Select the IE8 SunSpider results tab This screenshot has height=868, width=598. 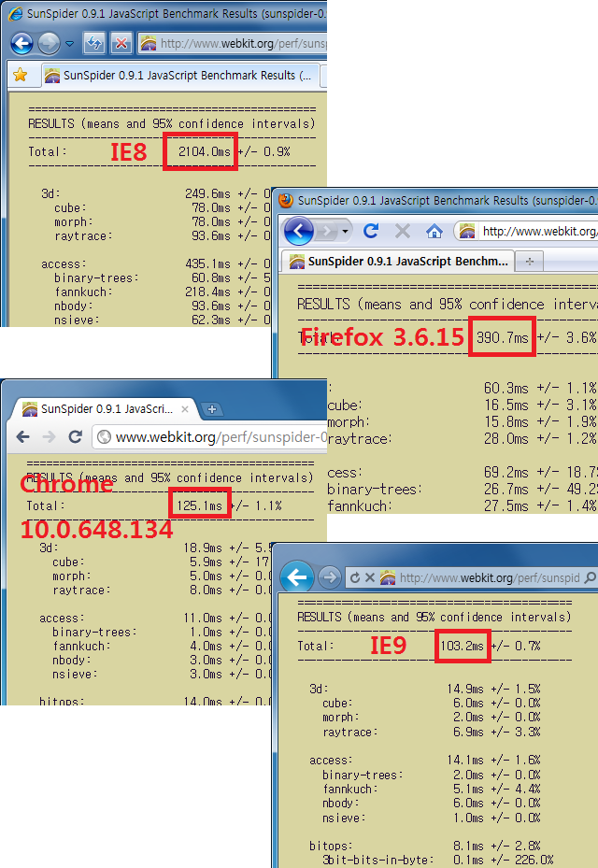180,76
